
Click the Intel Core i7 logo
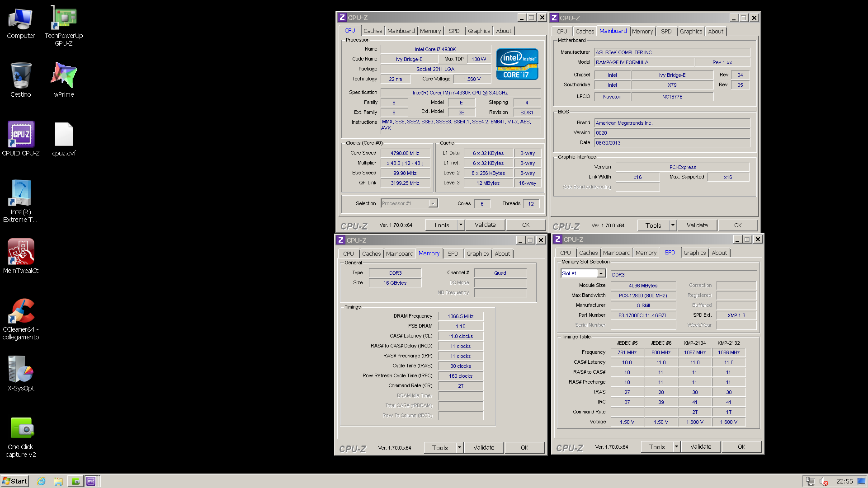[517, 64]
